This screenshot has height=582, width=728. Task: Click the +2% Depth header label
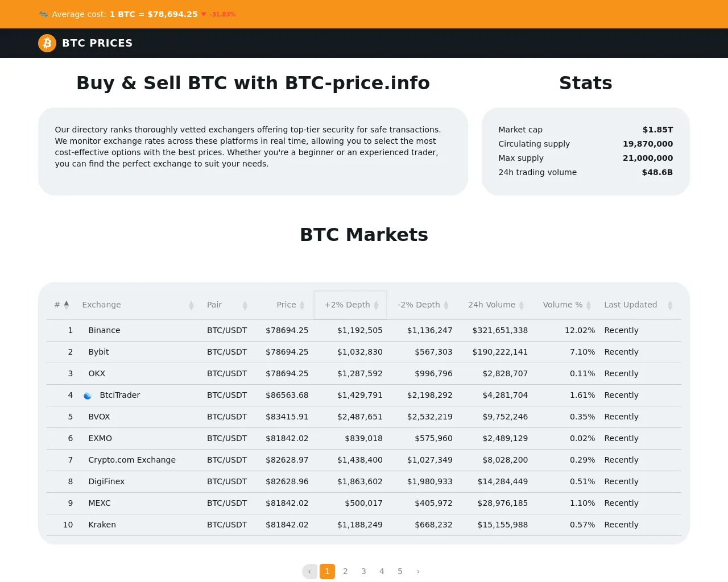coord(347,305)
